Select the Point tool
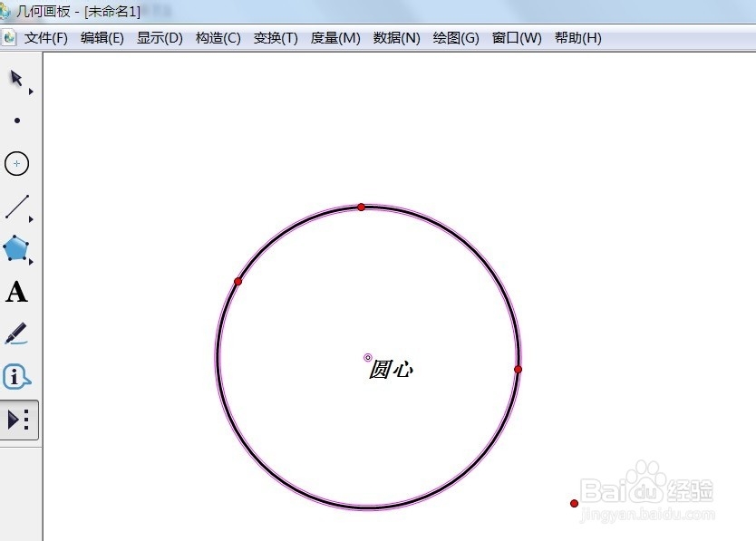This screenshot has height=541, width=756. pos(17,121)
